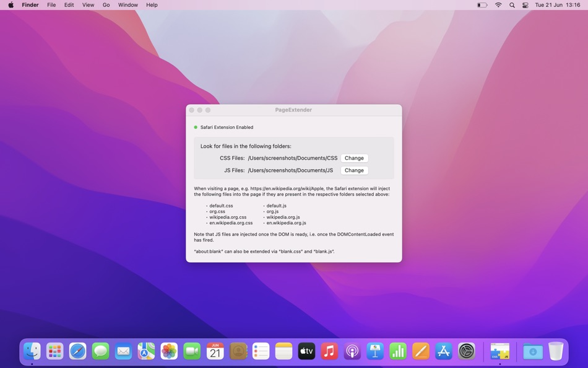The image size is (588, 368).
Task: Open the Downloads folder in Dock
Action: click(x=533, y=351)
